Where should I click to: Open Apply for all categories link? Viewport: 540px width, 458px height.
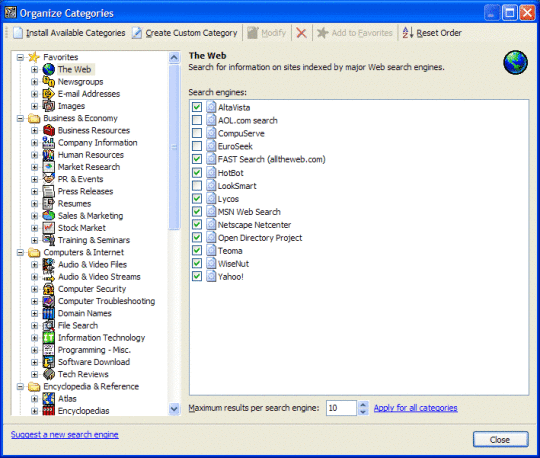[416, 408]
